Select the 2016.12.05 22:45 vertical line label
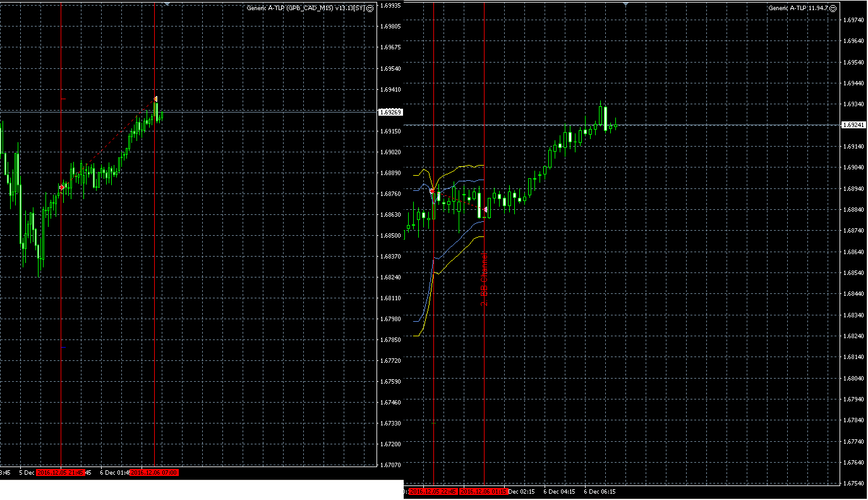The height and width of the screenshot is (500, 868). pos(434,491)
